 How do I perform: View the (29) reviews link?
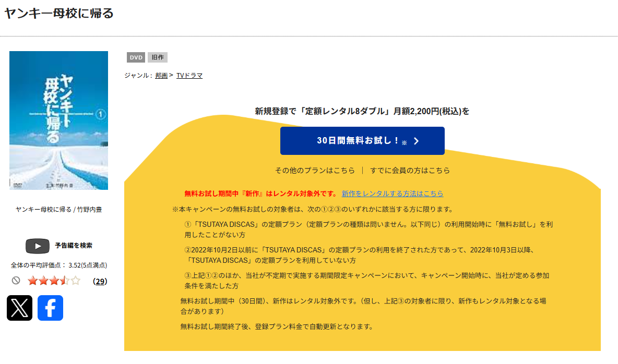click(x=99, y=281)
